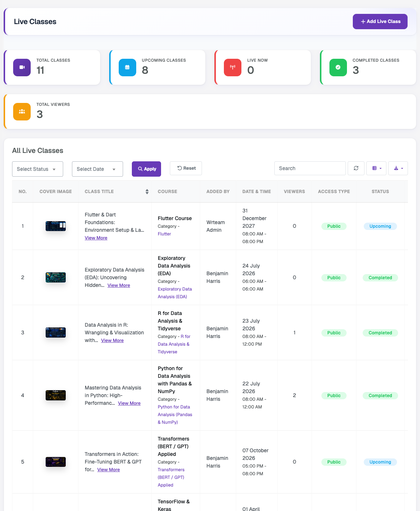This screenshot has width=420, height=511.
Task: Open the export download dropdown
Action: [398, 168]
